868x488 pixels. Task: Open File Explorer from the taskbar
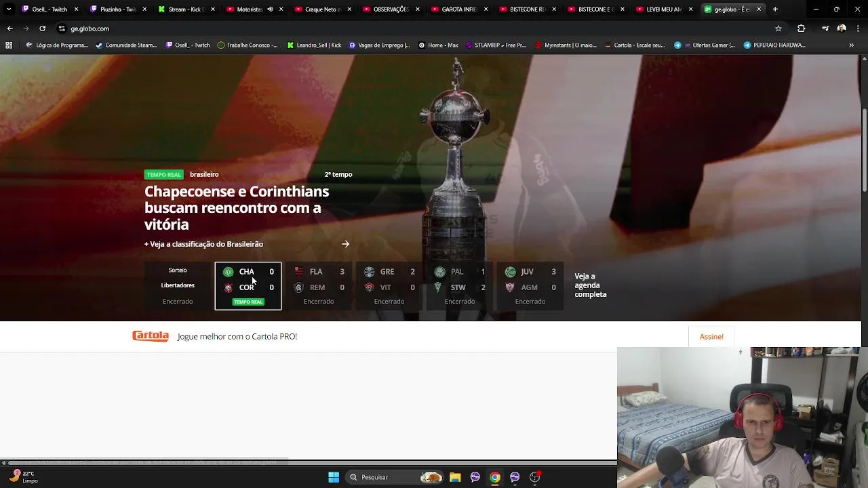click(x=455, y=477)
